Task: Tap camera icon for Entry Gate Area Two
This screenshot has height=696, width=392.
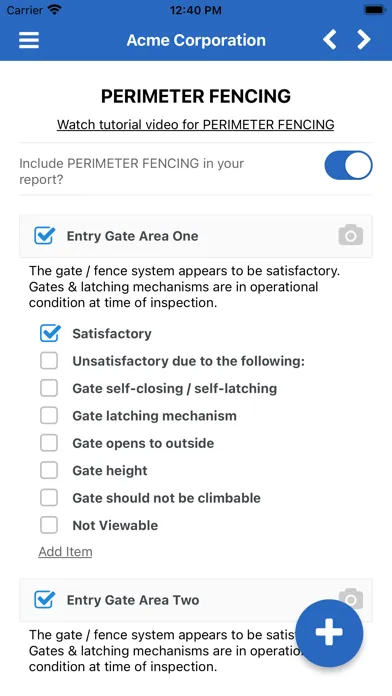Action: pyautogui.click(x=351, y=599)
